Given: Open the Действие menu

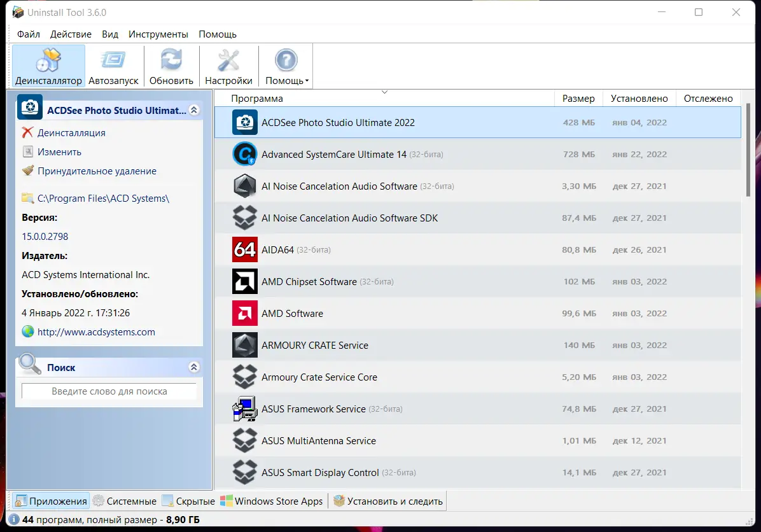Looking at the screenshot, I should click(x=71, y=34).
